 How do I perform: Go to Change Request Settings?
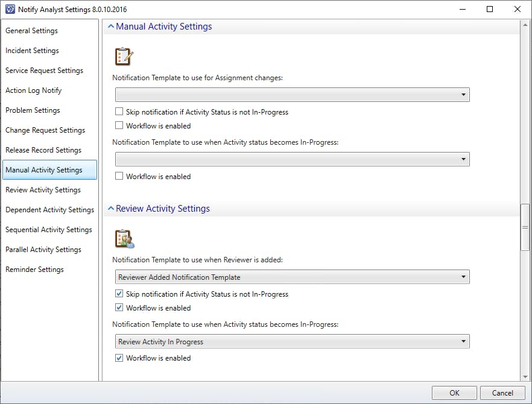[45, 130]
